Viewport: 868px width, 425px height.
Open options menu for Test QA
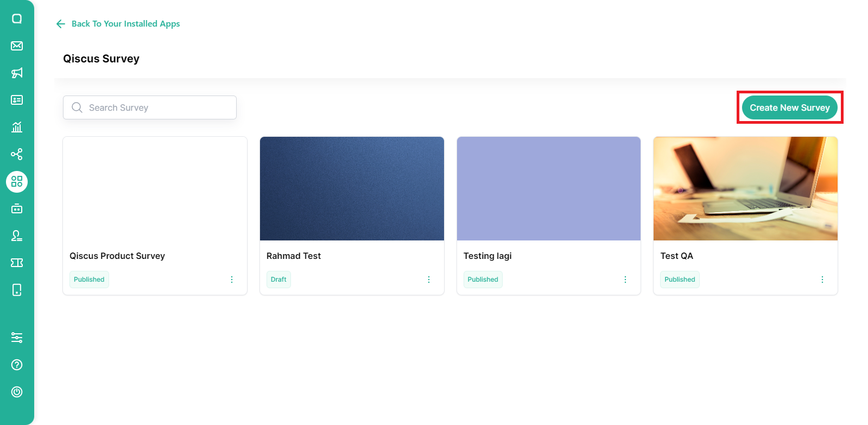822,280
